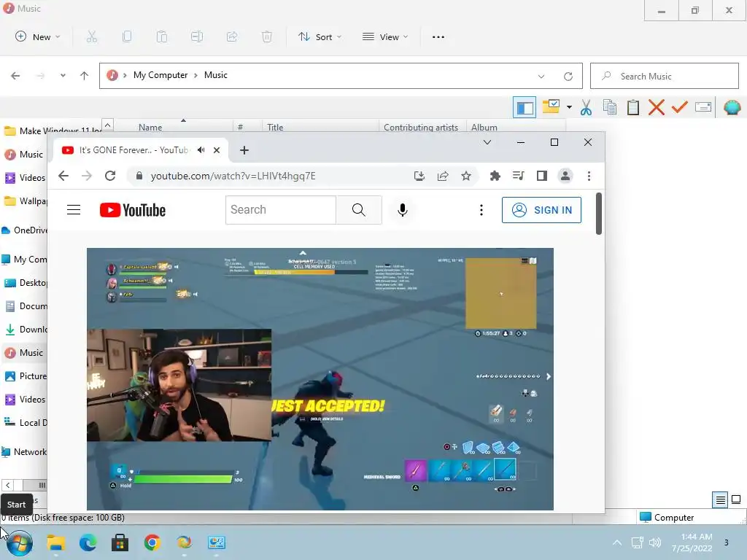Toggle the preview pane button in Explorer toolbar
Viewport: 747px width, 560px height.
pos(525,107)
